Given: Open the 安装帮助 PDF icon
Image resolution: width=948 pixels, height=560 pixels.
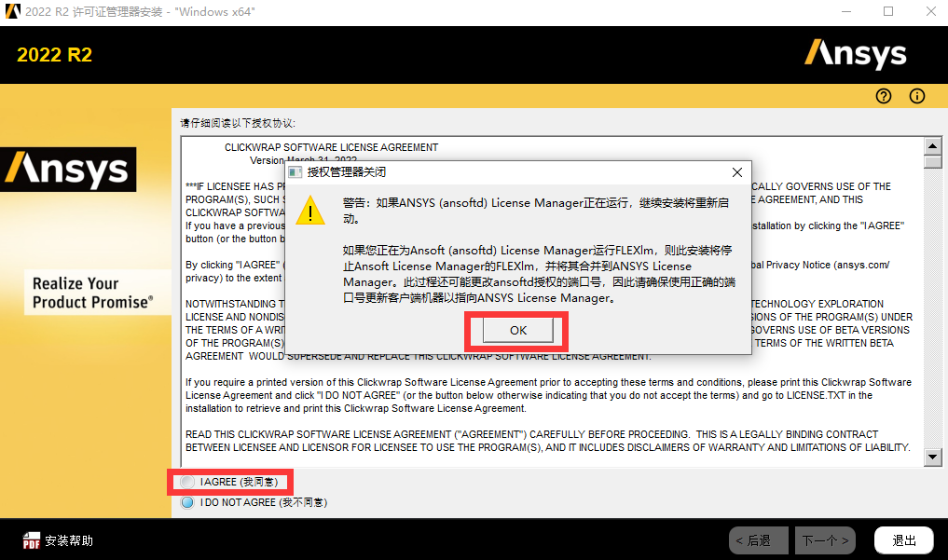Looking at the screenshot, I should pyautogui.click(x=32, y=540).
